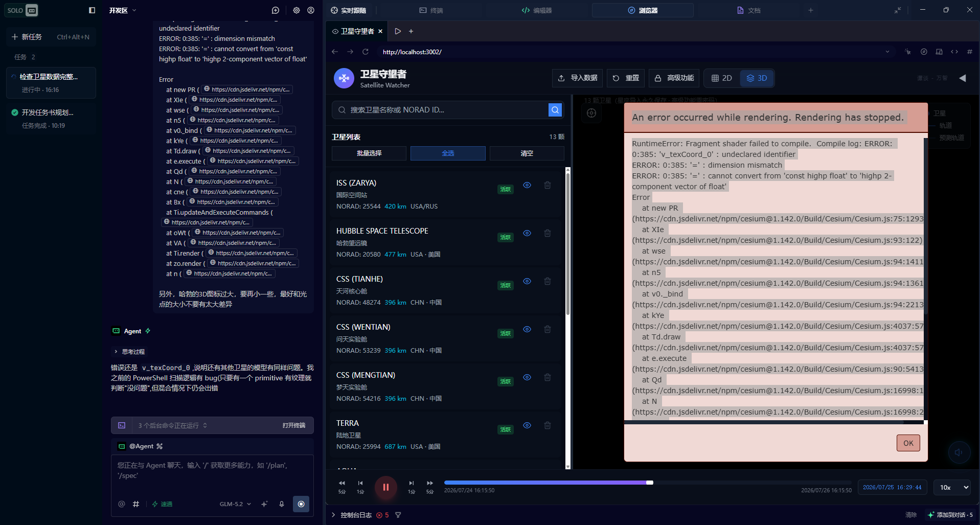Add a new top panel tab

point(810,10)
